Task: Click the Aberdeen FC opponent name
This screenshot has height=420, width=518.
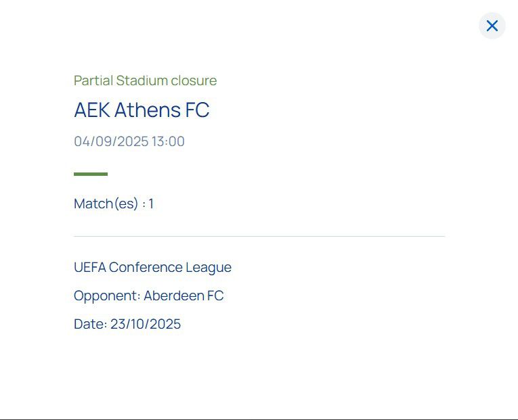Action: pos(184,296)
